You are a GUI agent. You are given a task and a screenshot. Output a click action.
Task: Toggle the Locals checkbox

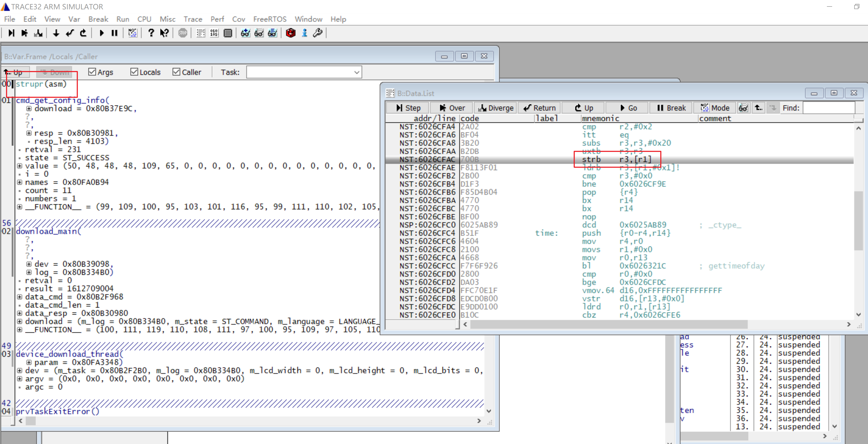click(x=134, y=72)
